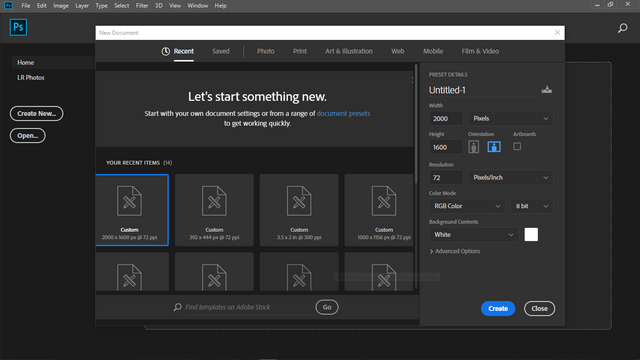
Task: Select the Recent tab
Action: 183,51
